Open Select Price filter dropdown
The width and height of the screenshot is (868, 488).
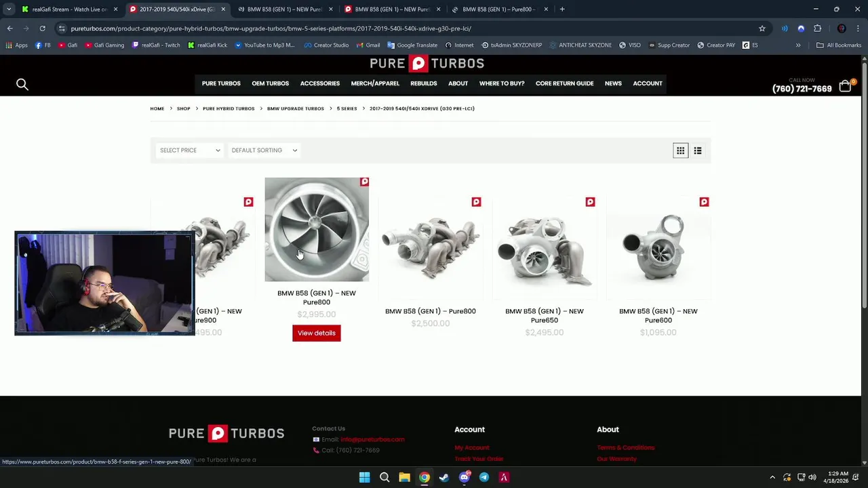coord(189,150)
